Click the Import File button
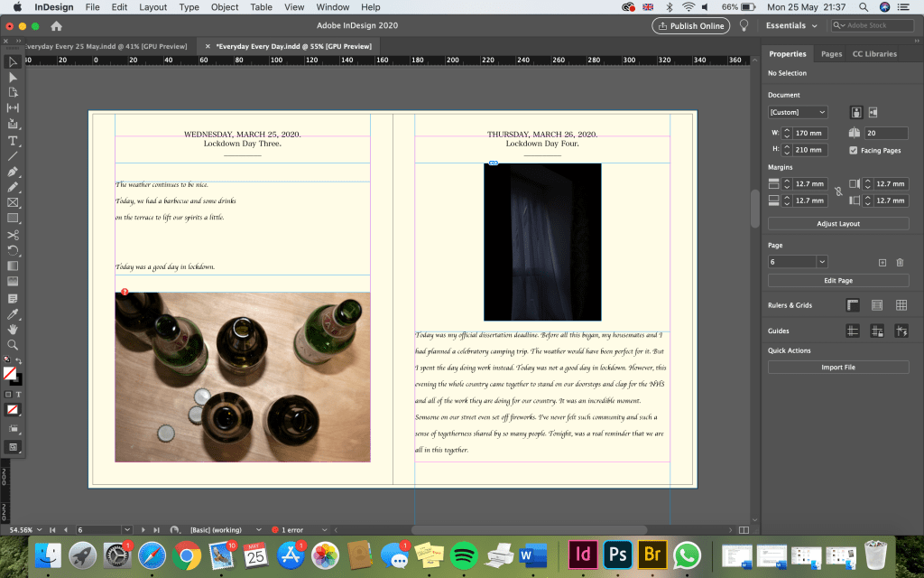Viewport: 924px width, 578px height. 837,368
